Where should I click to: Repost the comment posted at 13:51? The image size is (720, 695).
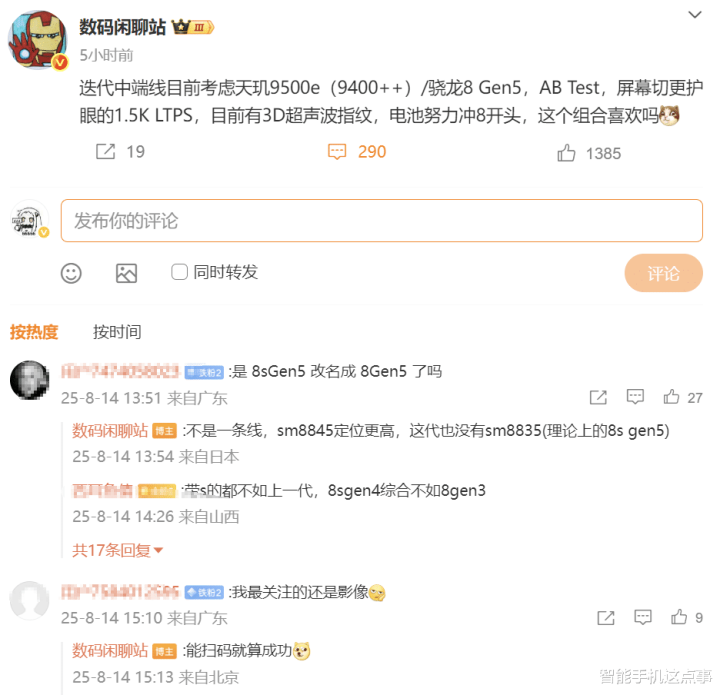point(598,397)
